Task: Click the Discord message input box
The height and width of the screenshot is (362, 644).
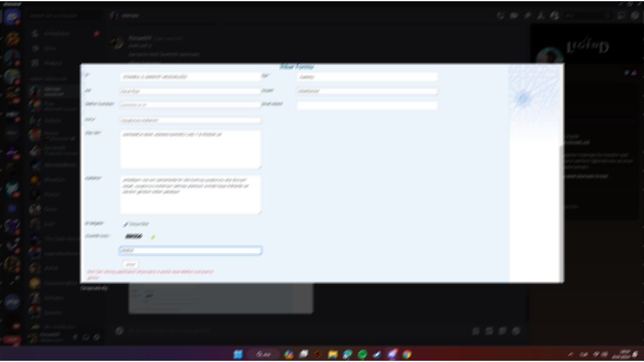Action: pyautogui.click(x=296, y=330)
